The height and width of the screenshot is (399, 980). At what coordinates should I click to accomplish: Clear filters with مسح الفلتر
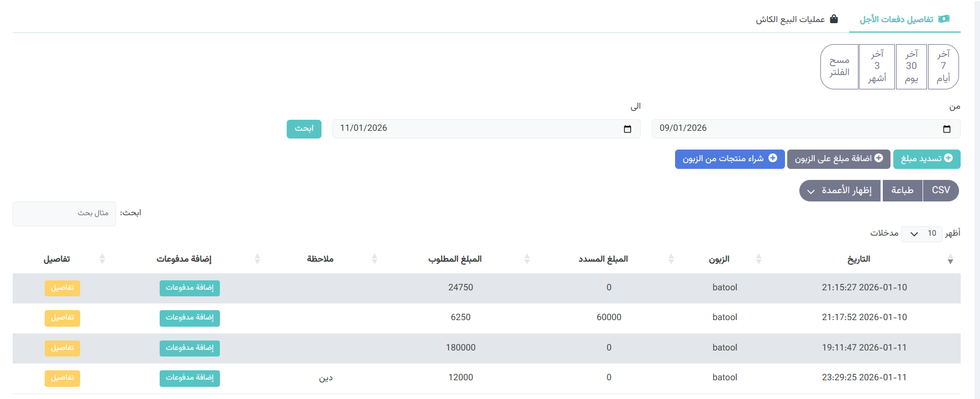(840, 66)
